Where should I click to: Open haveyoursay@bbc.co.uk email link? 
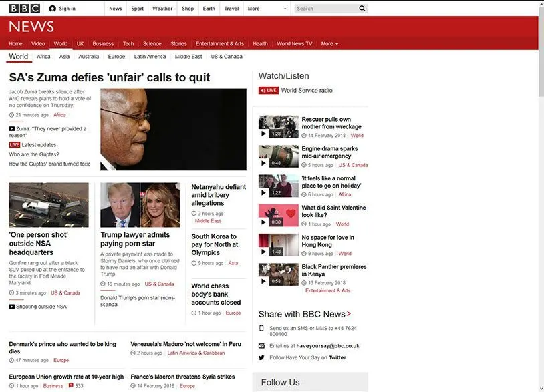(328, 345)
